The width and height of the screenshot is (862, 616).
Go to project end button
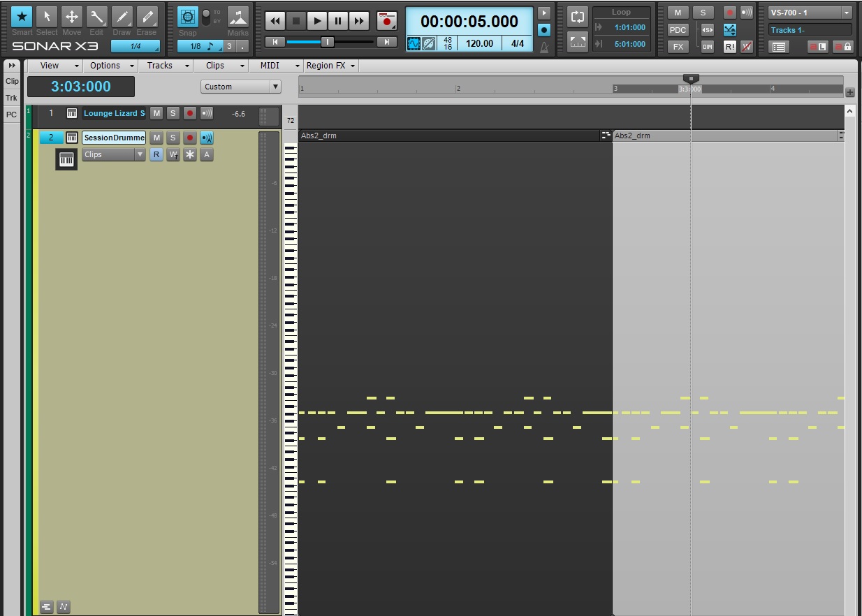click(x=387, y=43)
